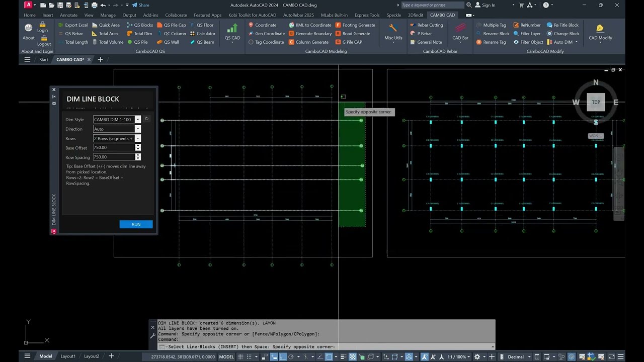Click the Login padlock icon
Image resolution: width=644 pixels, height=362 pixels.
(43, 24)
